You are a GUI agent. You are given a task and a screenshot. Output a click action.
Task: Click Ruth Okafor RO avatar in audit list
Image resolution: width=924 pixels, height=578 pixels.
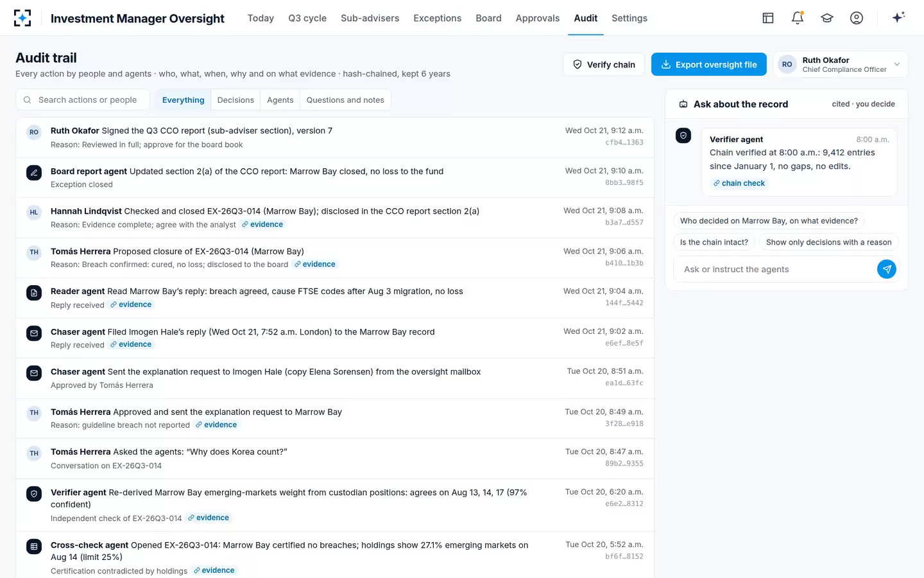coord(34,132)
